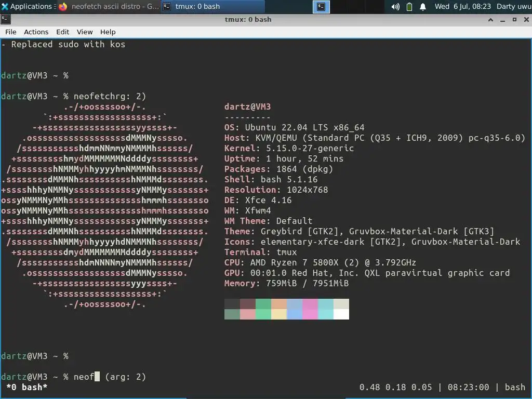This screenshot has height=399, width=532.
Task: Close the tmux terminal window
Action: tap(526, 20)
